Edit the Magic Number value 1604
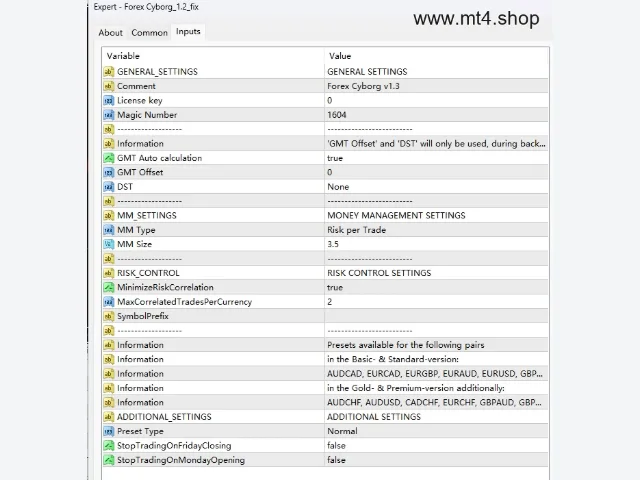 [436, 115]
